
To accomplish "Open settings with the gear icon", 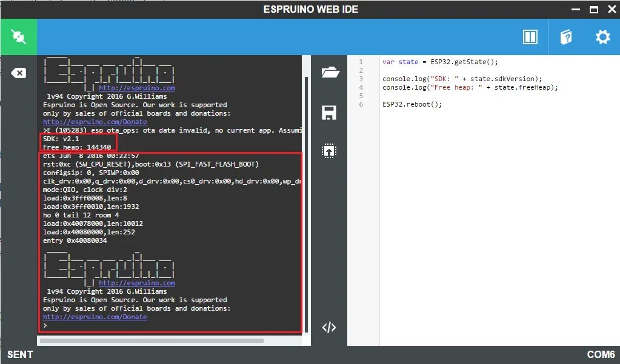I will tap(602, 37).
